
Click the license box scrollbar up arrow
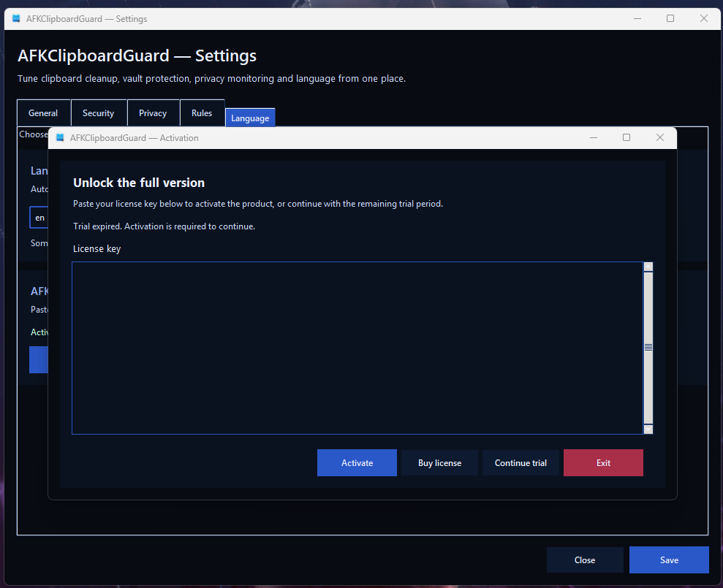[648, 267]
